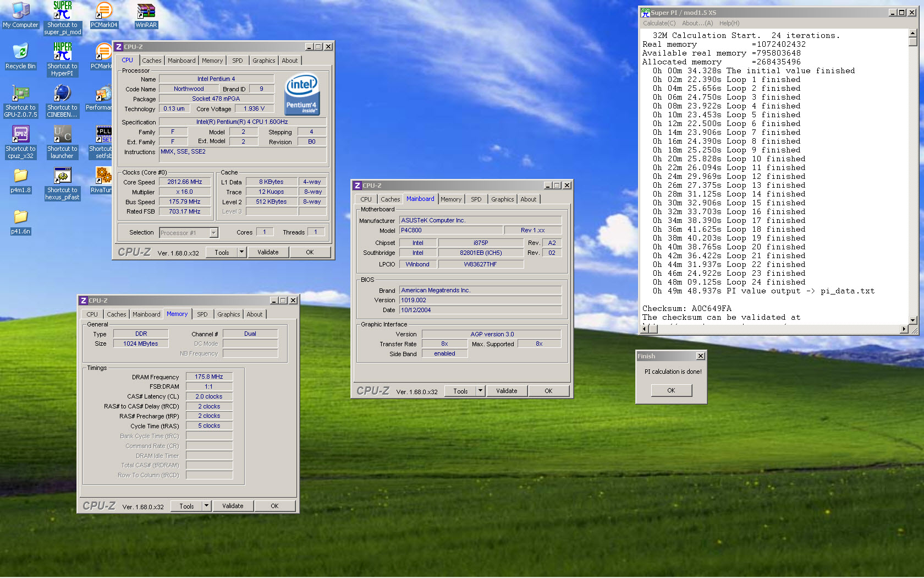
Task: Open About tab in the Memory window
Action: pyautogui.click(x=254, y=314)
